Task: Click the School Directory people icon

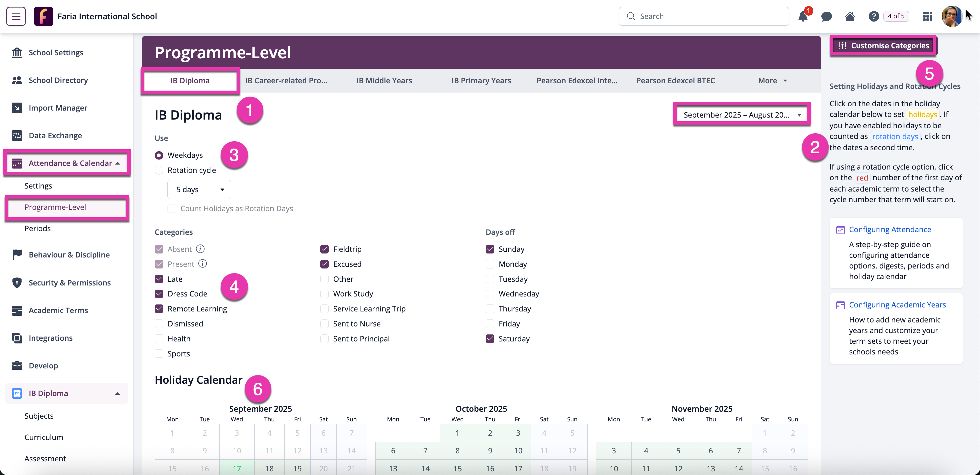Action: [17, 80]
